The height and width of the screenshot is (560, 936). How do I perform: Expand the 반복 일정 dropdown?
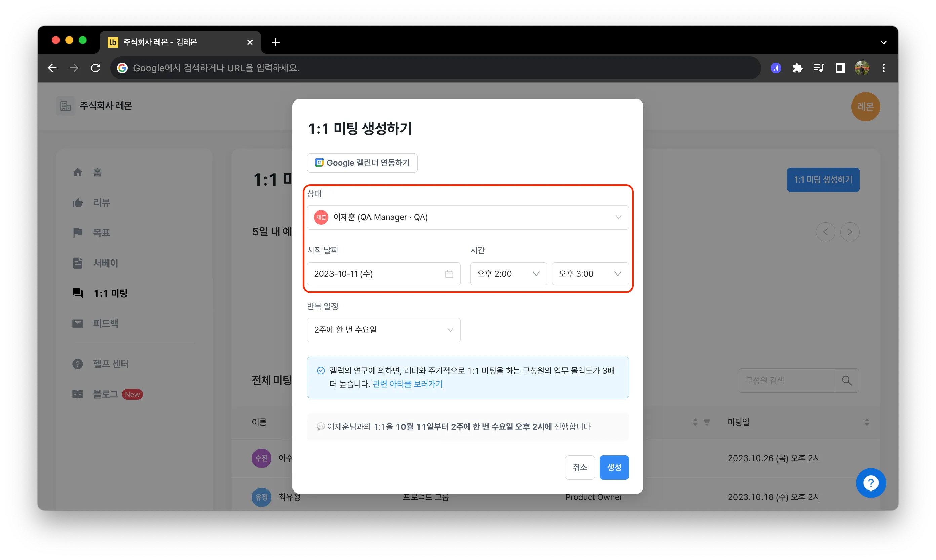point(384,330)
